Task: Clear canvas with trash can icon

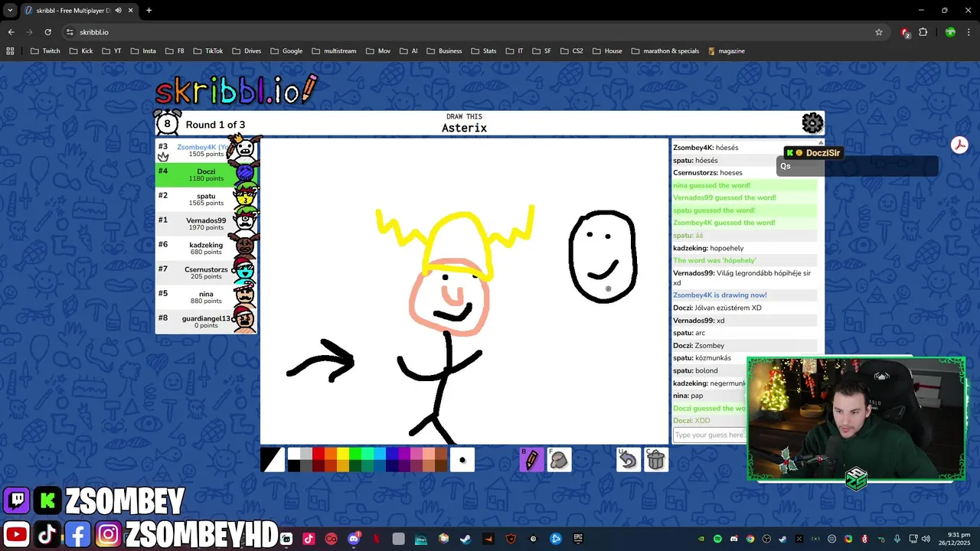Action: click(655, 460)
